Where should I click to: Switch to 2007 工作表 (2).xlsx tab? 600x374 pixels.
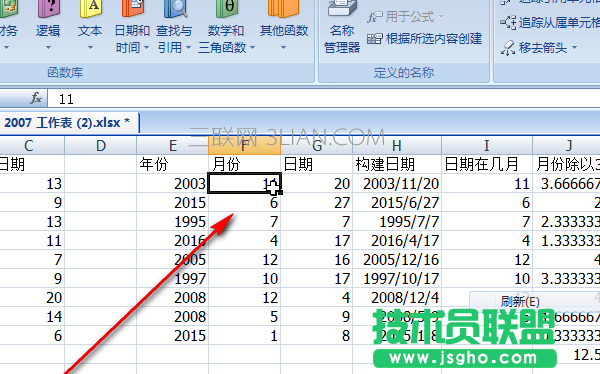tap(67, 123)
